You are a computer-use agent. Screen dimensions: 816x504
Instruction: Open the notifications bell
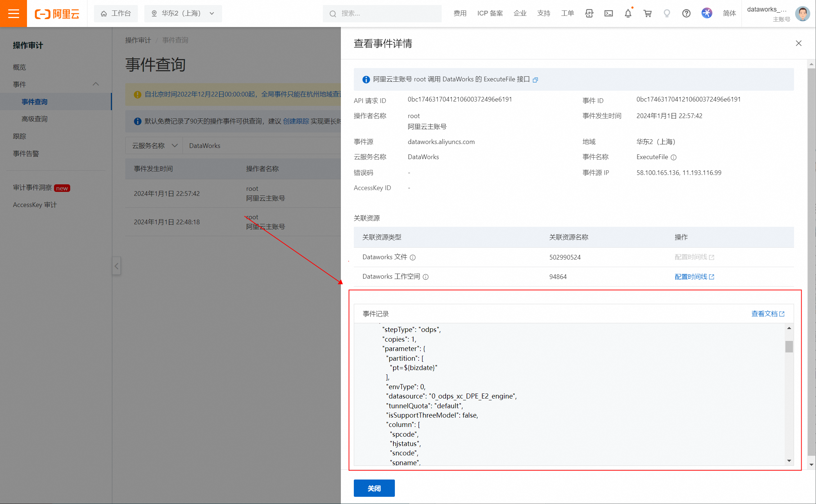[628, 14]
